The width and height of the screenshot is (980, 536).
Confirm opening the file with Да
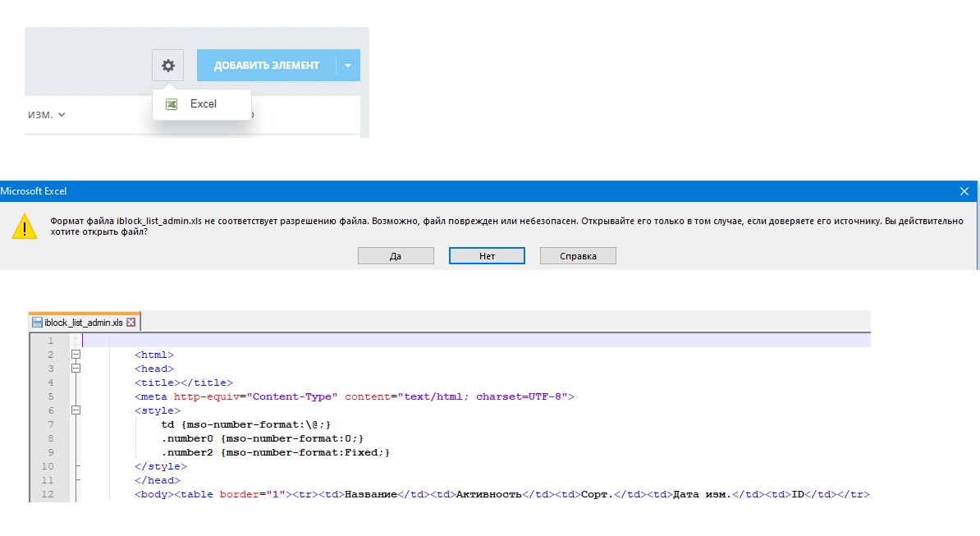click(396, 256)
